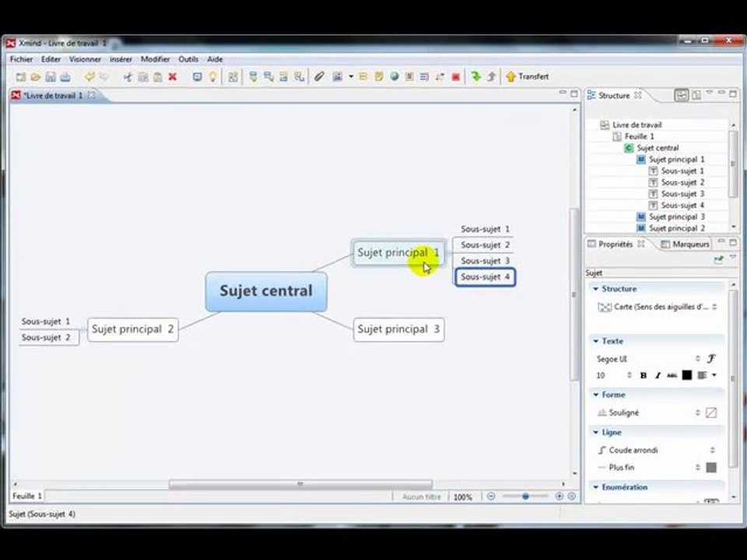Click the zoom slider handle
Screen dimensions: 747x560
pos(525,496)
